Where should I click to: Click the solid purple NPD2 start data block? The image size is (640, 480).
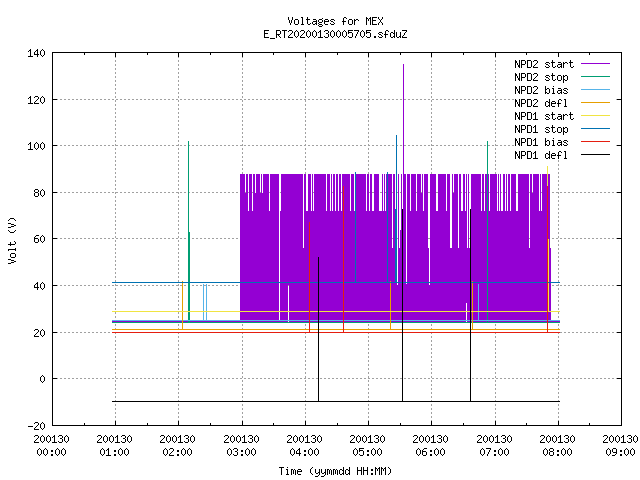[395, 247]
